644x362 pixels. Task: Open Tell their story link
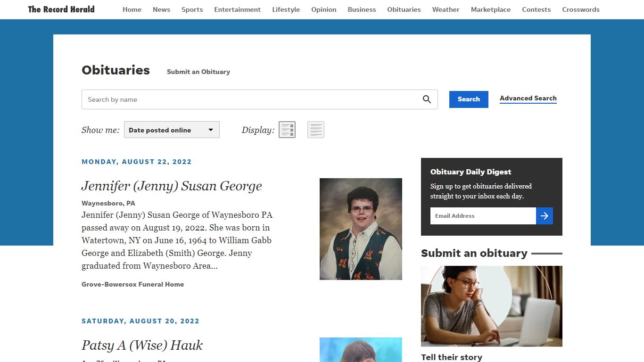coord(452,357)
